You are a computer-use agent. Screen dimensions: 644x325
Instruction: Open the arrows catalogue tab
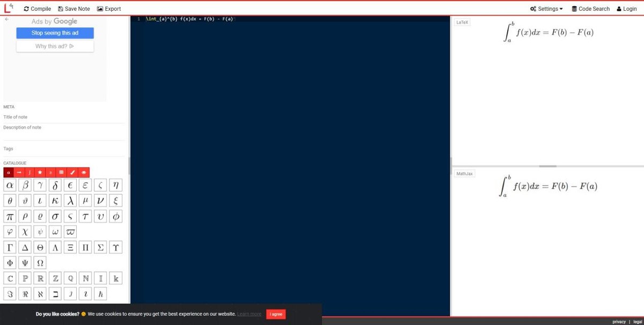(x=19, y=173)
